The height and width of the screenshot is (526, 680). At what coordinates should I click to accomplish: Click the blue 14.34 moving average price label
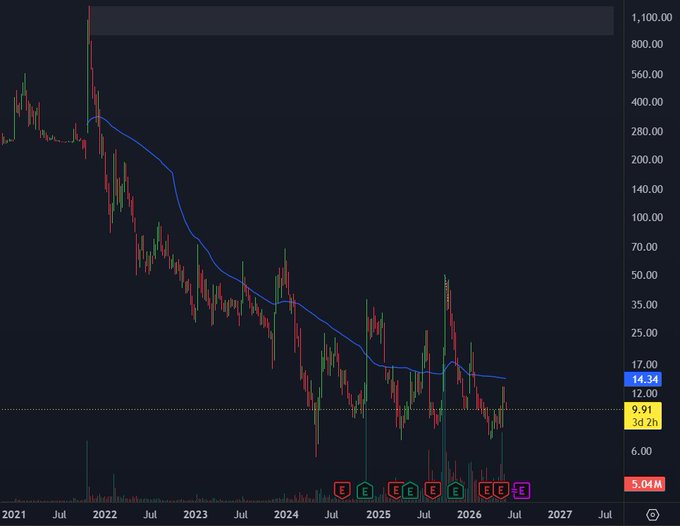click(643, 379)
